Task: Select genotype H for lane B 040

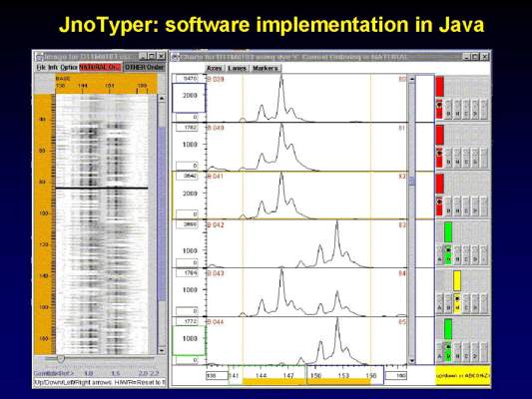Action: pyautogui.click(x=457, y=158)
